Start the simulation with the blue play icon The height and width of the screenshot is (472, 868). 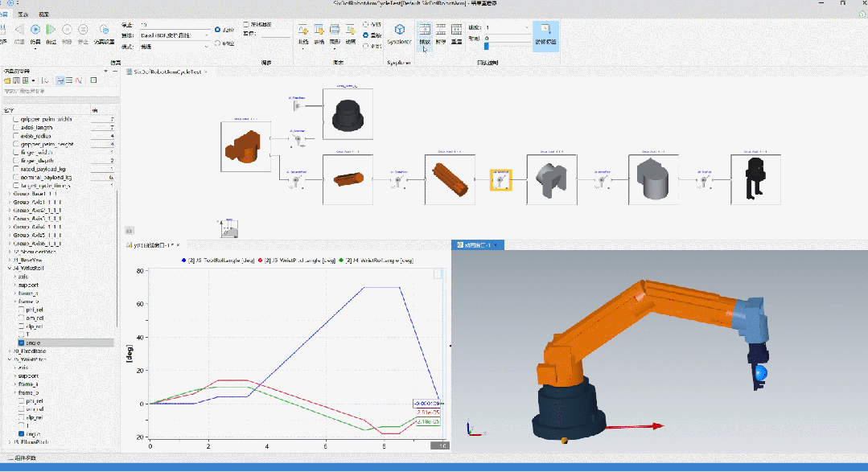tap(35, 29)
